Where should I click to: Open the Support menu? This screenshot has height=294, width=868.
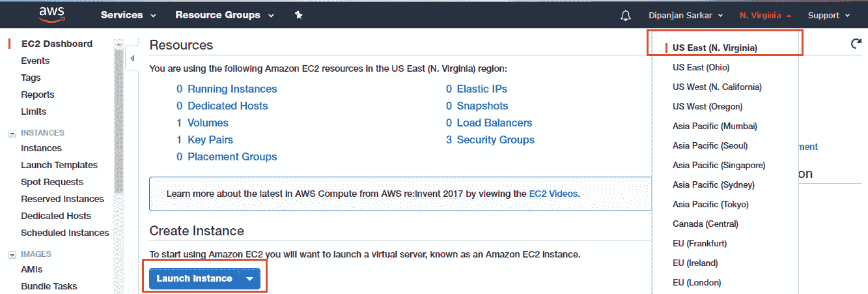829,15
